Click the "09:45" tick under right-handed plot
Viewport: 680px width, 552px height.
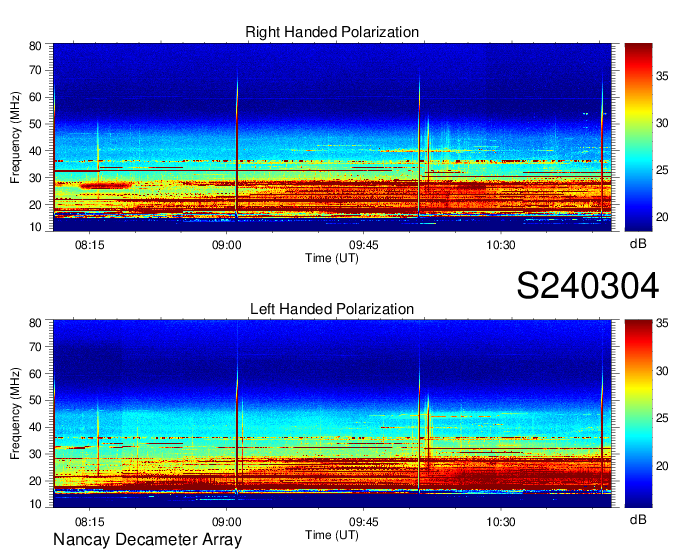coord(363,245)
